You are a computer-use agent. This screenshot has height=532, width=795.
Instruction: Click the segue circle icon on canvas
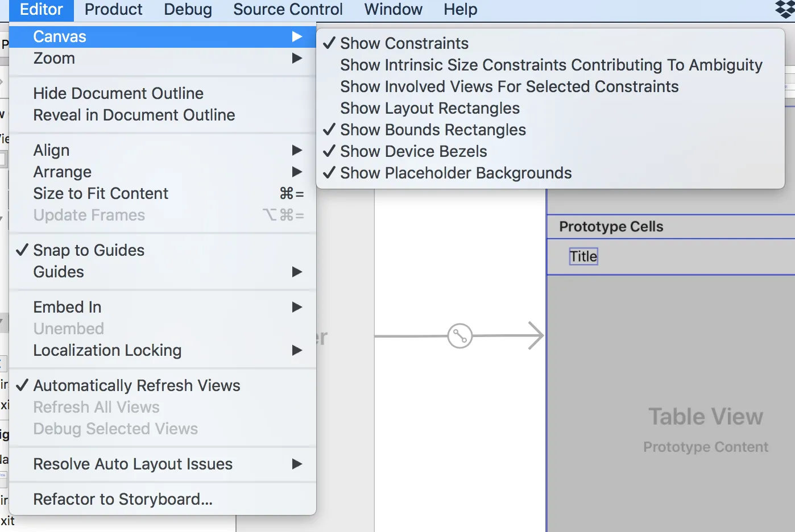point(459,336)
